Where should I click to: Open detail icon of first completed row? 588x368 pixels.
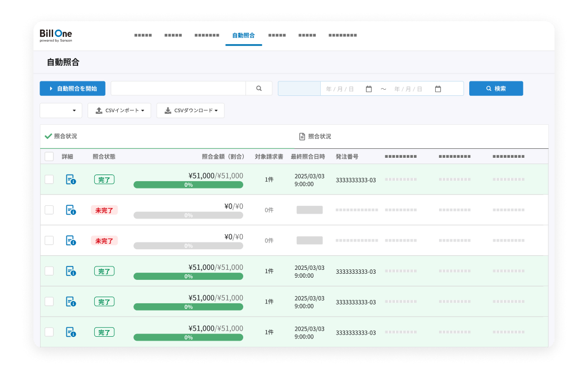[71, 180]
